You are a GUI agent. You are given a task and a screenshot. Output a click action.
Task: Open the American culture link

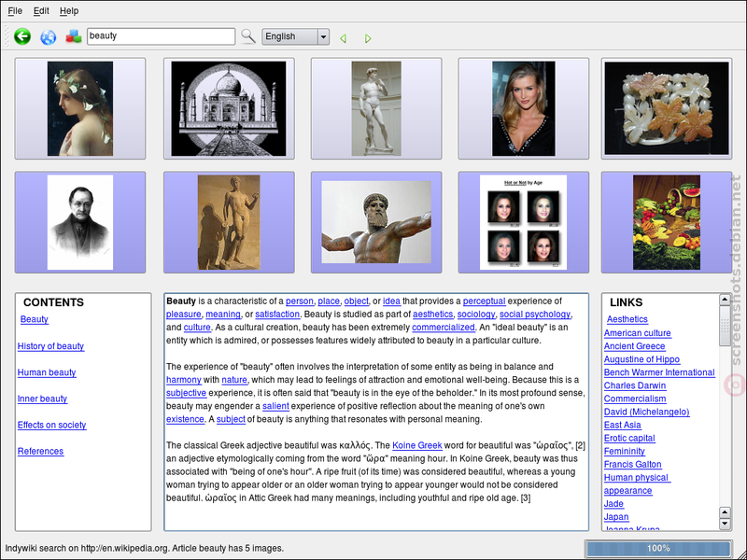[638, 333]
